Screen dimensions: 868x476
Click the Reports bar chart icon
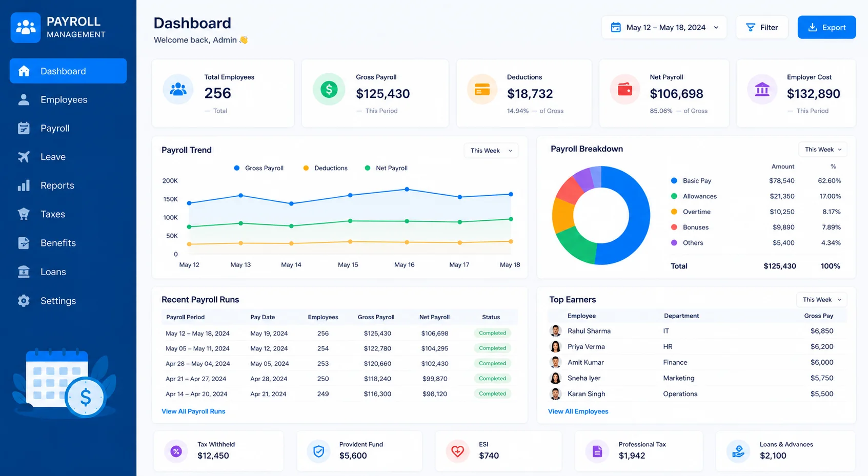click(24, 185)
